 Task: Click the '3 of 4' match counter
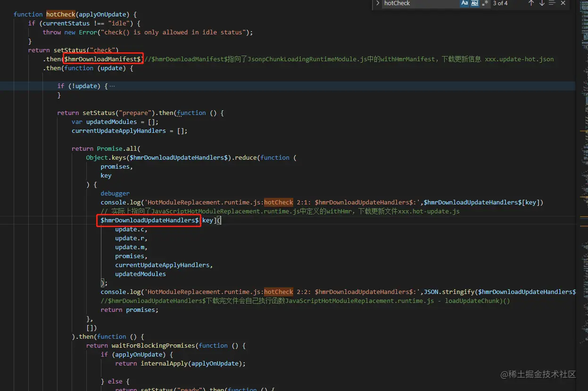point(500,3)
